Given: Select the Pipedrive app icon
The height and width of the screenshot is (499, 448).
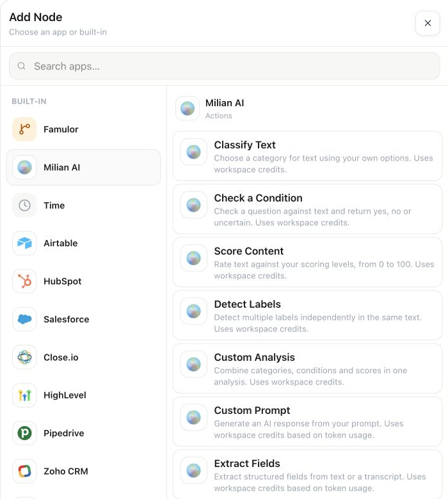Looking at the screenshot, I should click(24, 433).
